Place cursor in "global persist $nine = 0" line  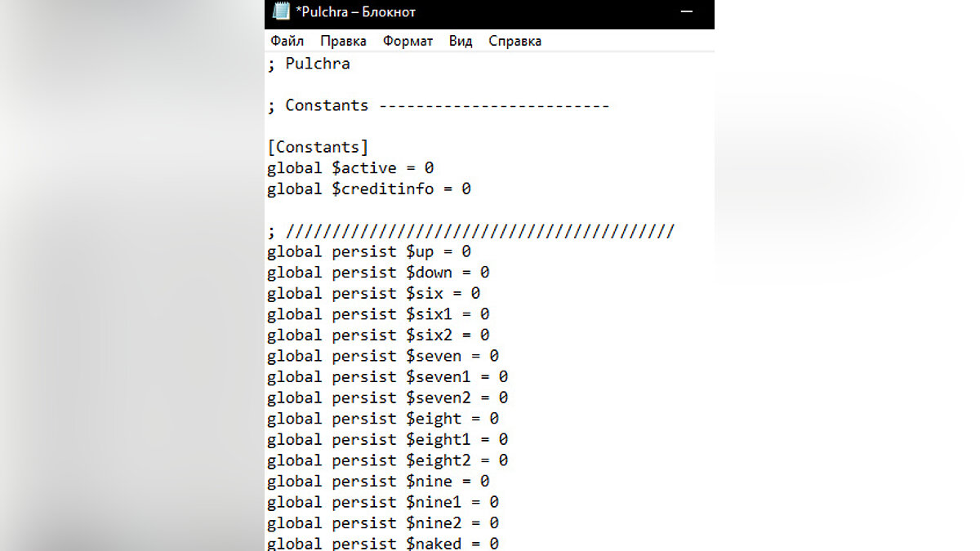tap(378, 482)
